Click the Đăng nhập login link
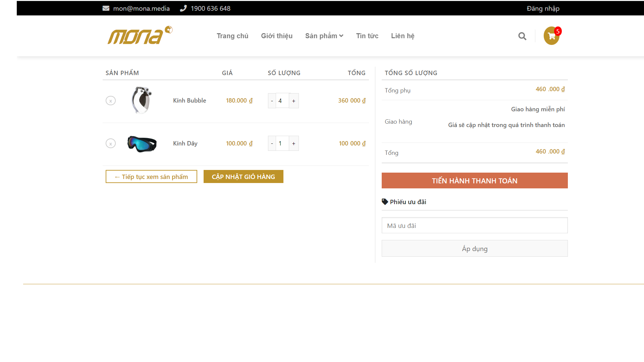Image resolution: width=644 pixels, height=362 pixels. [543, 8]
